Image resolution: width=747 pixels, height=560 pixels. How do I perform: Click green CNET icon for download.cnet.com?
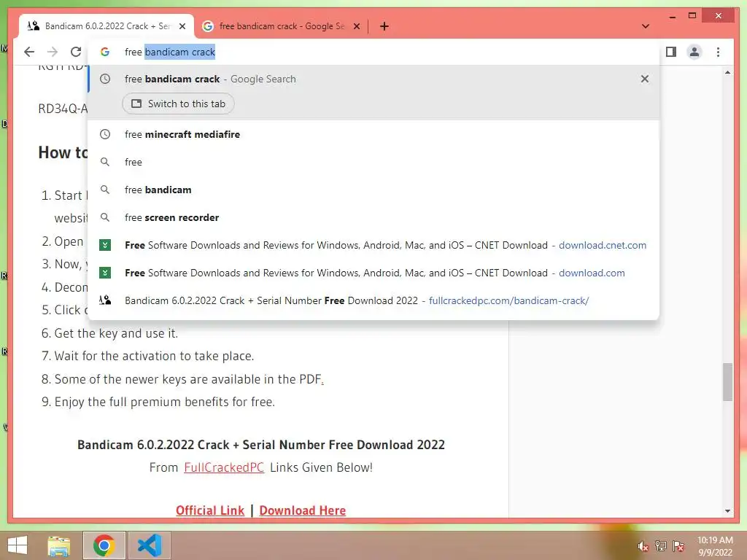105,245
